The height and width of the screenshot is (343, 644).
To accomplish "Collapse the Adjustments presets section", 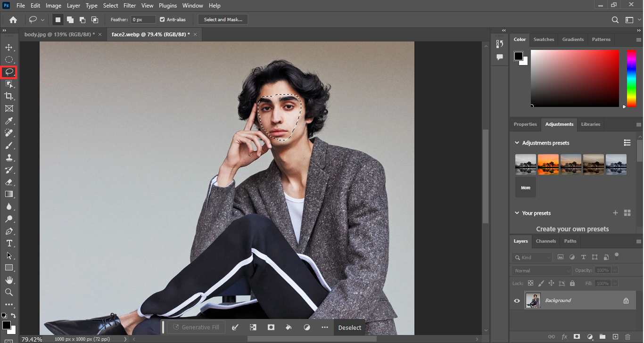I will click(x=517, y=143).
